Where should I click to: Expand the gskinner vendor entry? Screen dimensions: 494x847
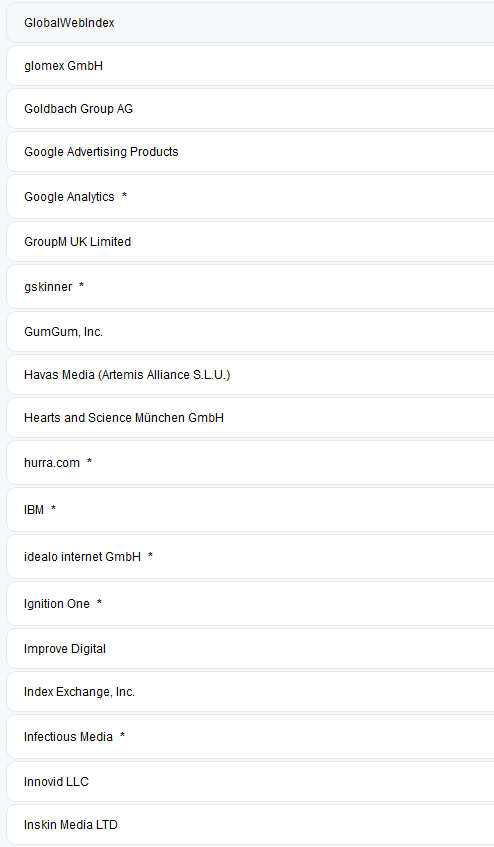[250, 286]
